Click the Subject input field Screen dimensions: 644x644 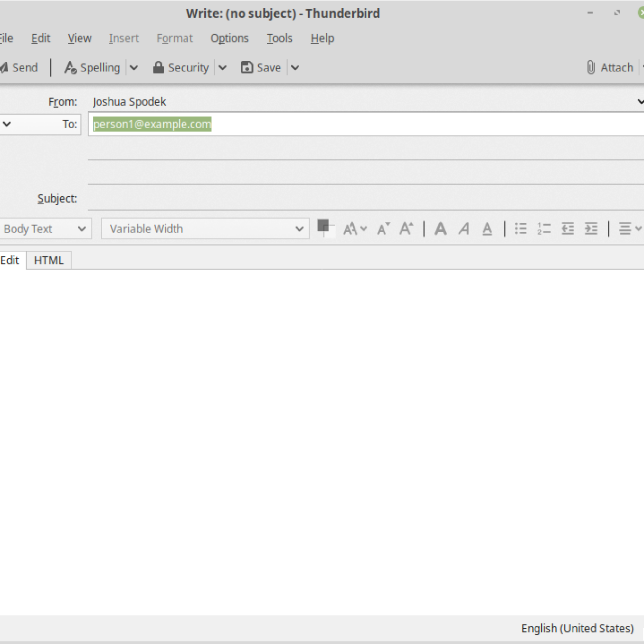coord(366,198)
